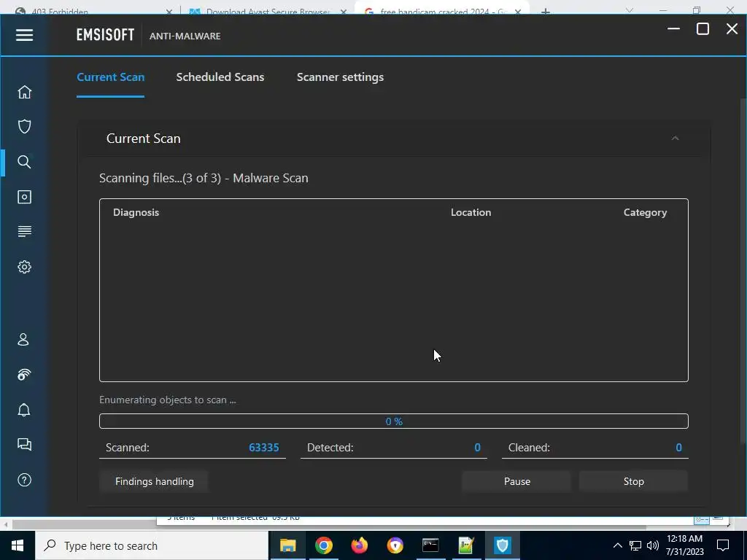Open the remote management broadcast icon
Image resolution: width=747 pixels, height=560 pixels.
click(24, 375)
